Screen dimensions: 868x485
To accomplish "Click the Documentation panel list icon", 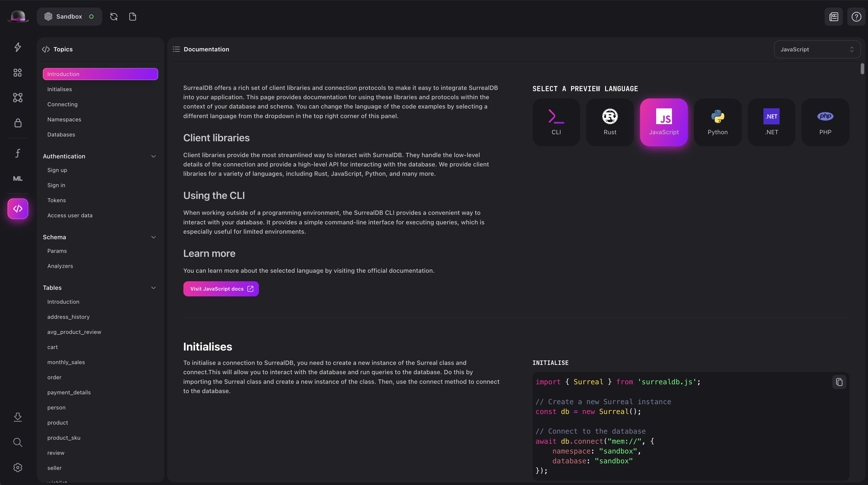I will (176, 49).
